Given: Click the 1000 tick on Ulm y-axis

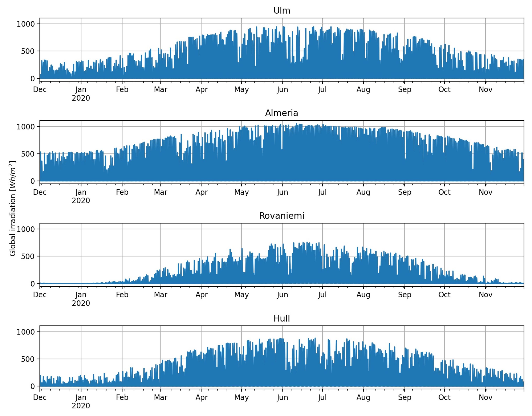Looking at the screenshot, I should (x=26, y=24).
